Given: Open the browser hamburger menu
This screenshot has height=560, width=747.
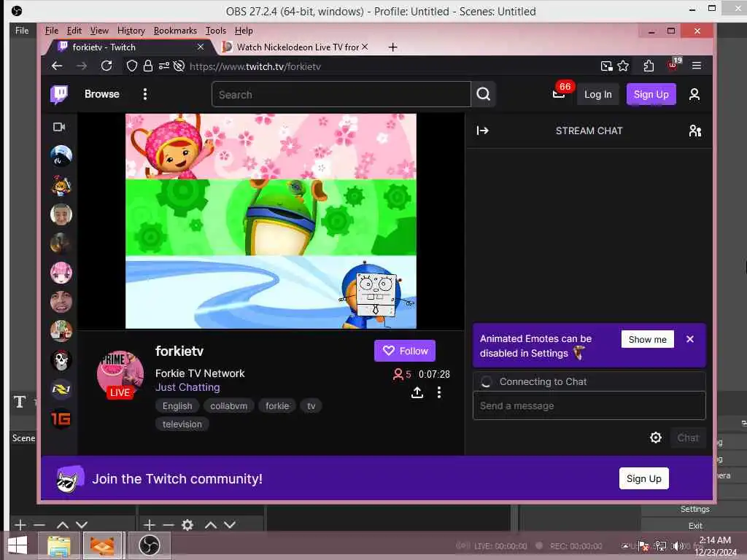Looking at the screenshot, I should click(697, 66).
